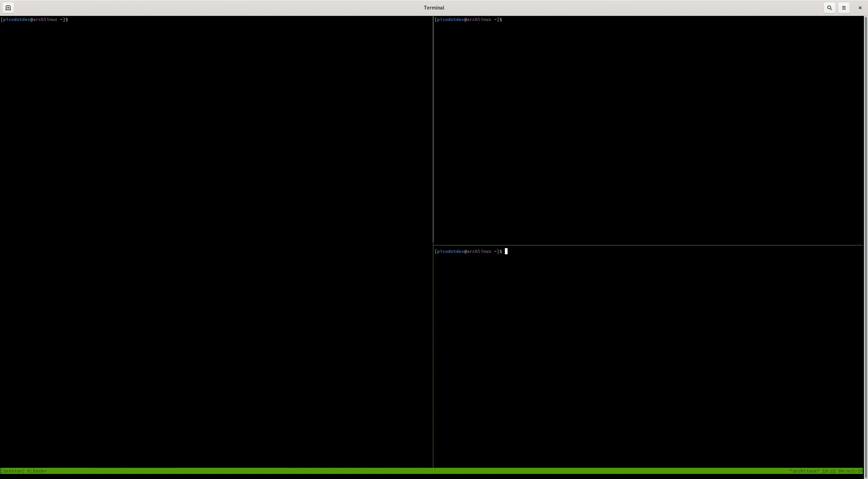Click the block cursor in the active pane

click(x=506, y=251)
